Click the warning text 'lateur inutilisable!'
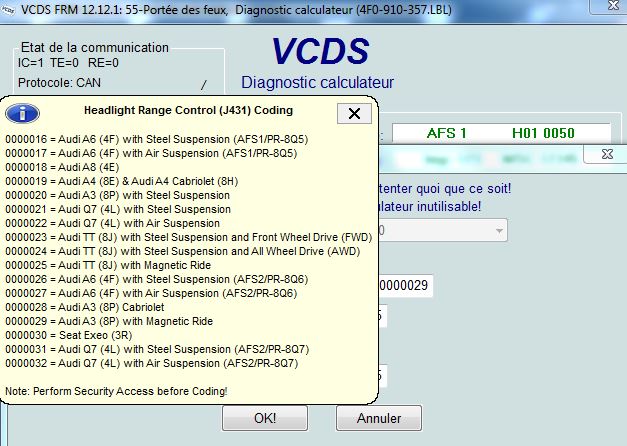 [429, 206]
